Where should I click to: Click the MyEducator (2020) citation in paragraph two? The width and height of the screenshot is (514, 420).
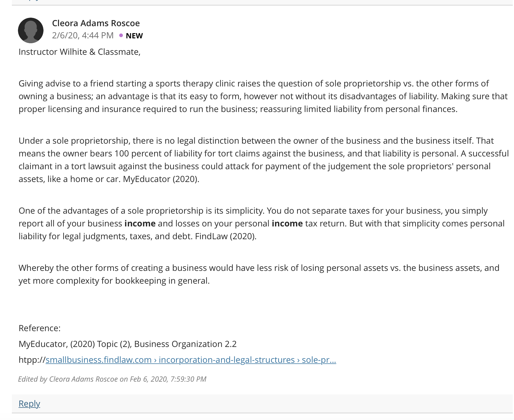[x=161, y=179]
